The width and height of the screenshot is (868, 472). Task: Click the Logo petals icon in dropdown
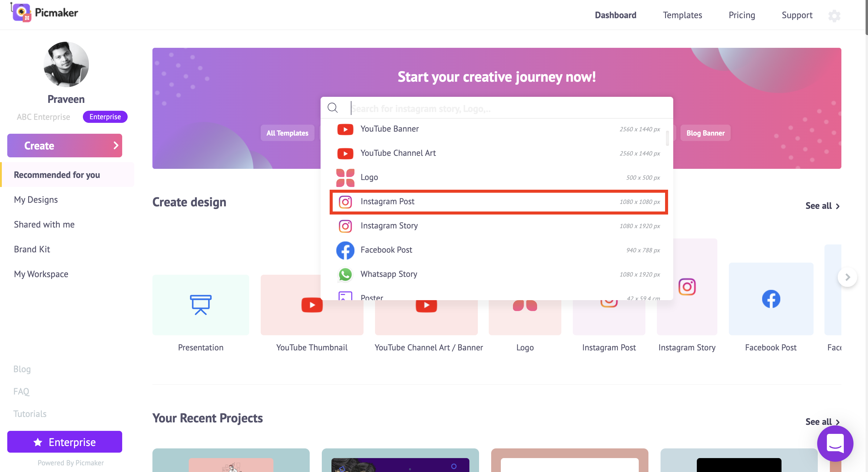click(x=345, y=178)
